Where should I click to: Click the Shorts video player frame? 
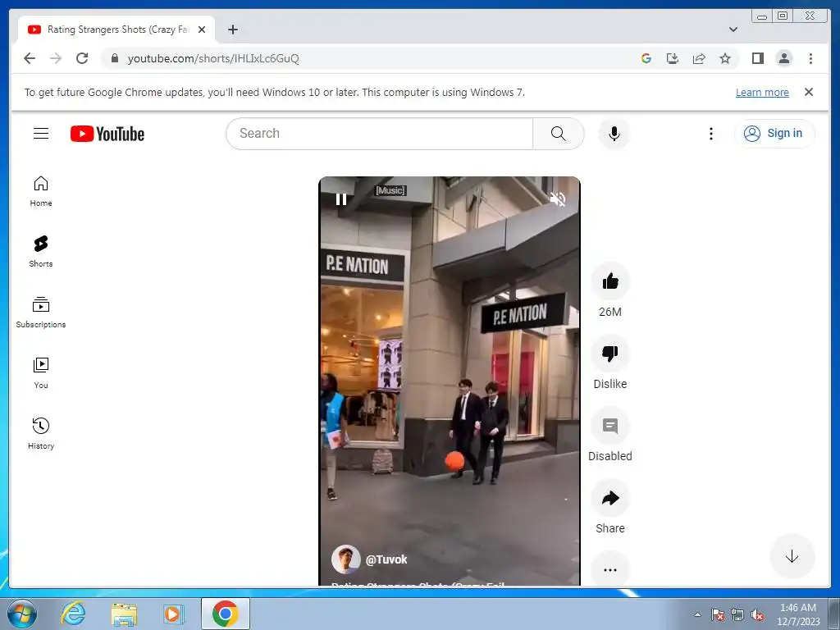coord(450,381)
